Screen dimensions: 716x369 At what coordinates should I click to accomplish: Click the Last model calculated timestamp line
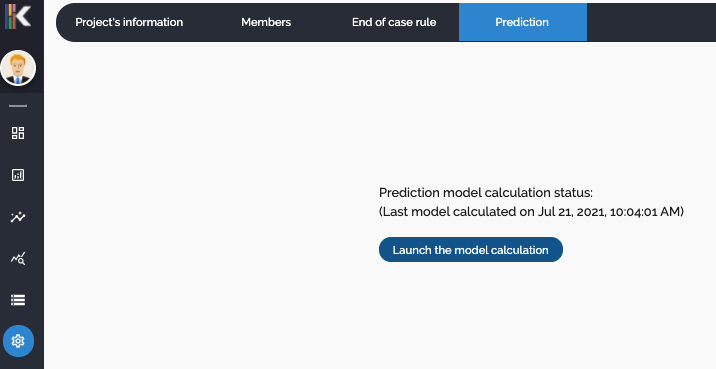532,212
